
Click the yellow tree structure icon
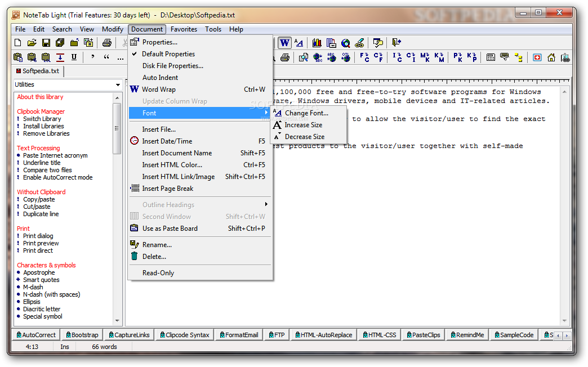click(519, 57)
